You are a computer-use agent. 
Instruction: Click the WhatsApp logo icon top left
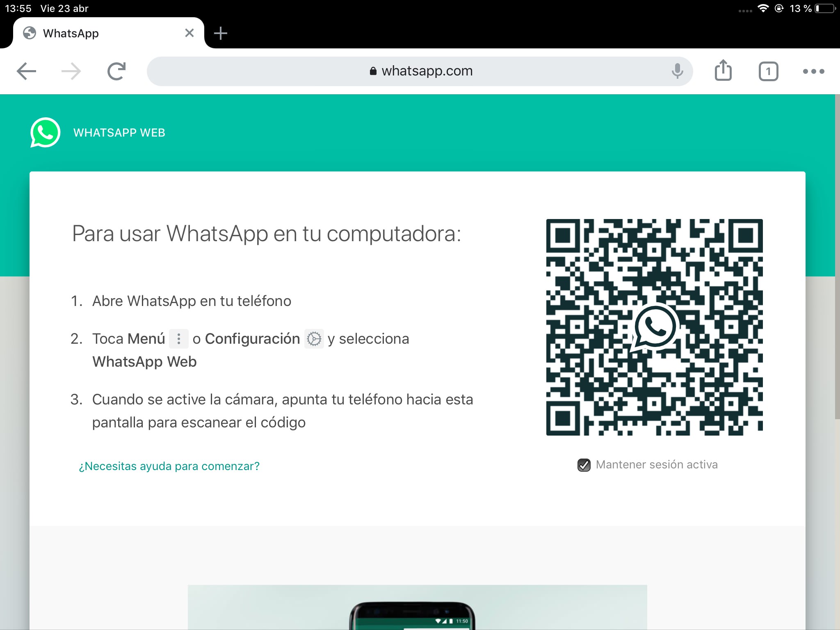tap(45, 132)
